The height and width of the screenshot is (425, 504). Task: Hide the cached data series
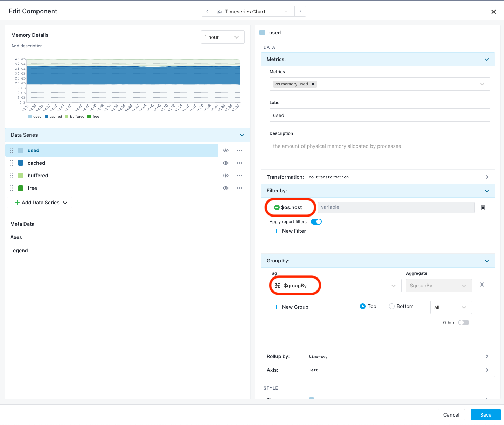pyautogui.click(x=226, y=163)
